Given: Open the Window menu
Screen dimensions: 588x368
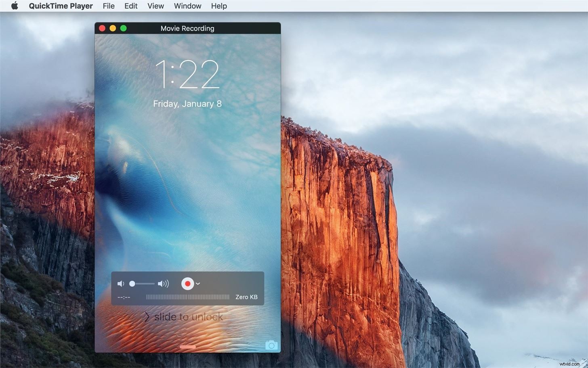Looking at the screenshot, I should [x=187, y=6].
